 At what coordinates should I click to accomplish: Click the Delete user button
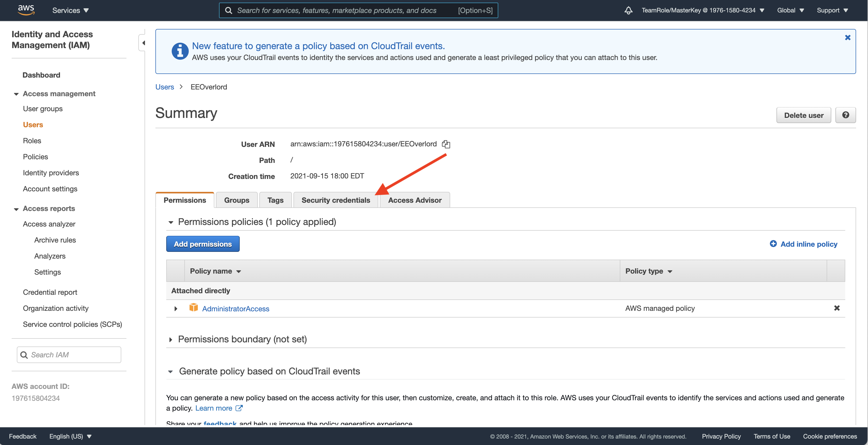pos(804,115)
